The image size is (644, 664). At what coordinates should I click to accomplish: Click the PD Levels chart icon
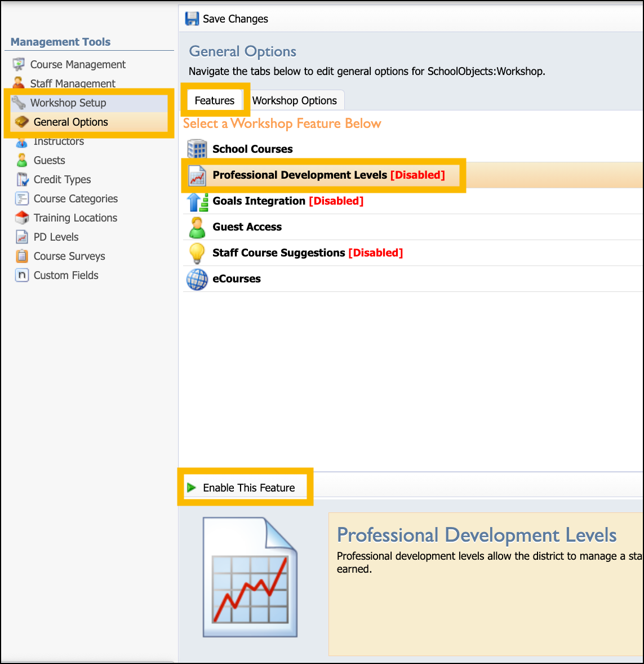(x=22, y=237)
